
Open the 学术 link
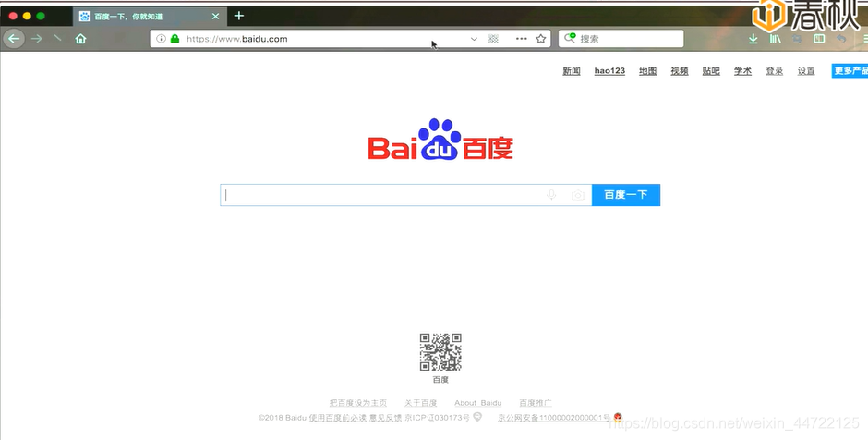[x=743, y=71]
